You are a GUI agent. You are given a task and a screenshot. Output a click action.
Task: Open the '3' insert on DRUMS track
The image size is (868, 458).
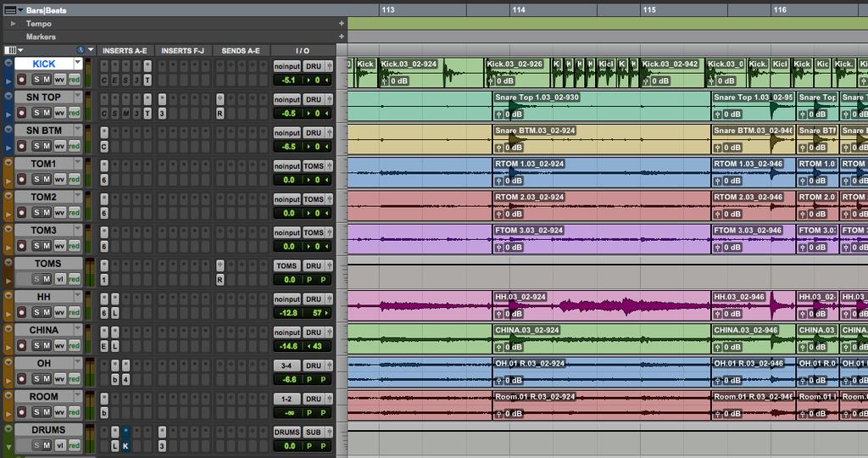162,446
